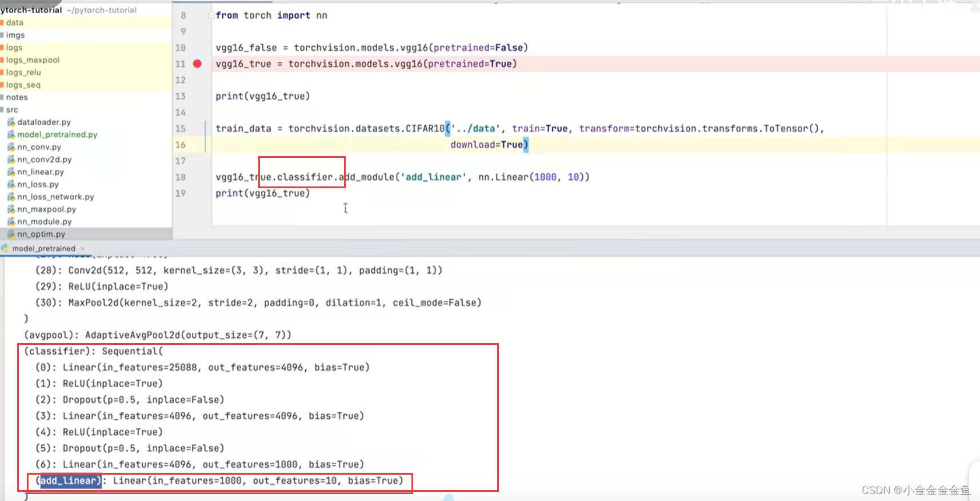Click the nn_conv2d.py Python file icon
Screen dimensions: 980x501
(x=11, y=160)
